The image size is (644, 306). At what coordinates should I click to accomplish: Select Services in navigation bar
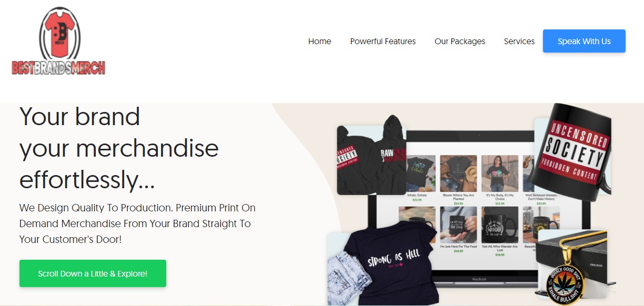tap(519, 41)
